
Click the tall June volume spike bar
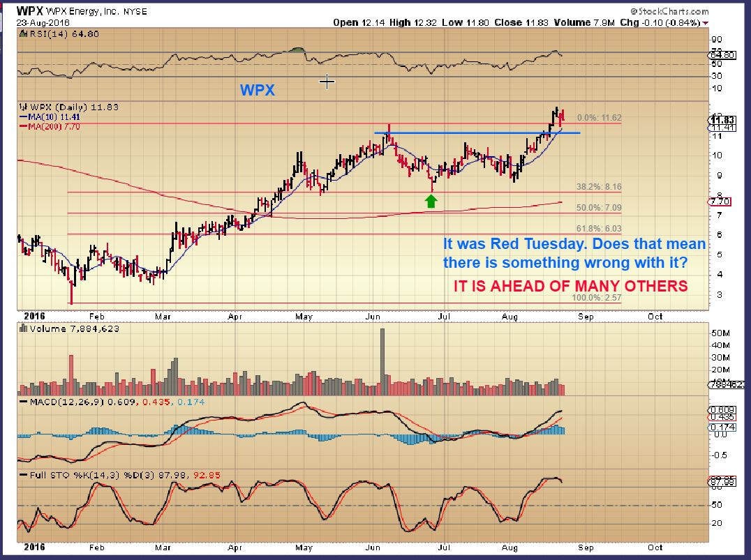(382, 362)
